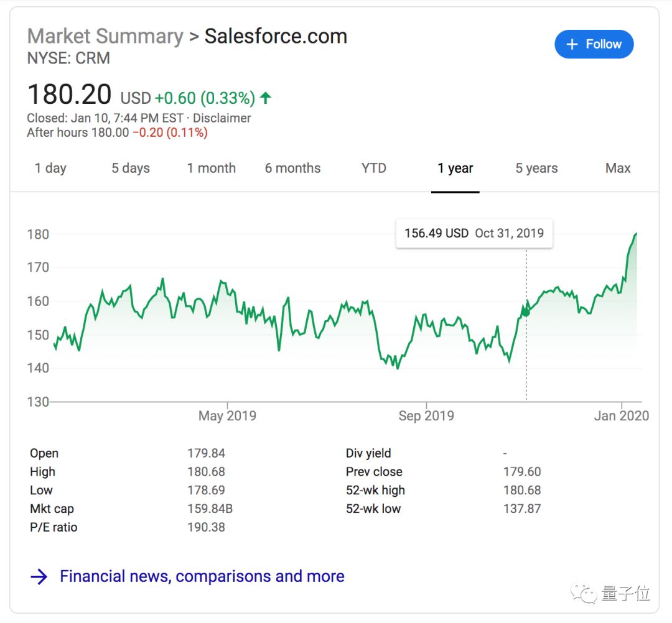Click the 156.49 USD Oct 31 tooltip
This screenshot has width=672, height=623.
474,233
